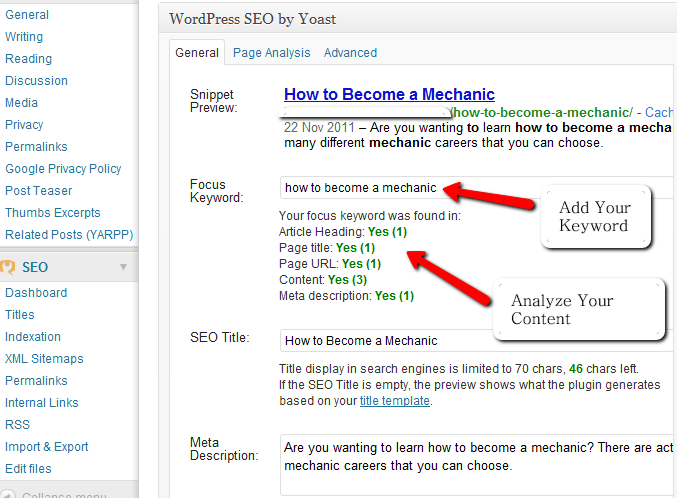Viewport: 677px width, 498px height.
Task: Click the Meta description: Yes (1) result
Action: coord(346,296)
